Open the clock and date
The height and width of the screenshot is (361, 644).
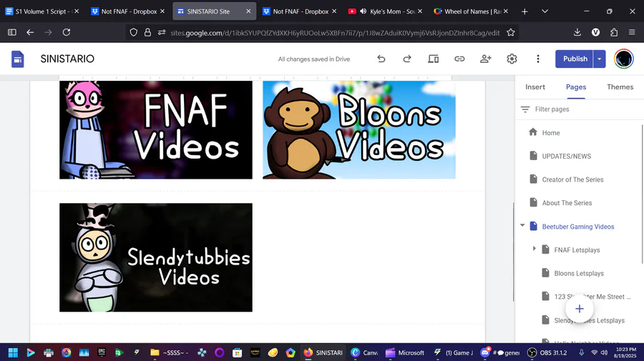click(x=625, y=352)
